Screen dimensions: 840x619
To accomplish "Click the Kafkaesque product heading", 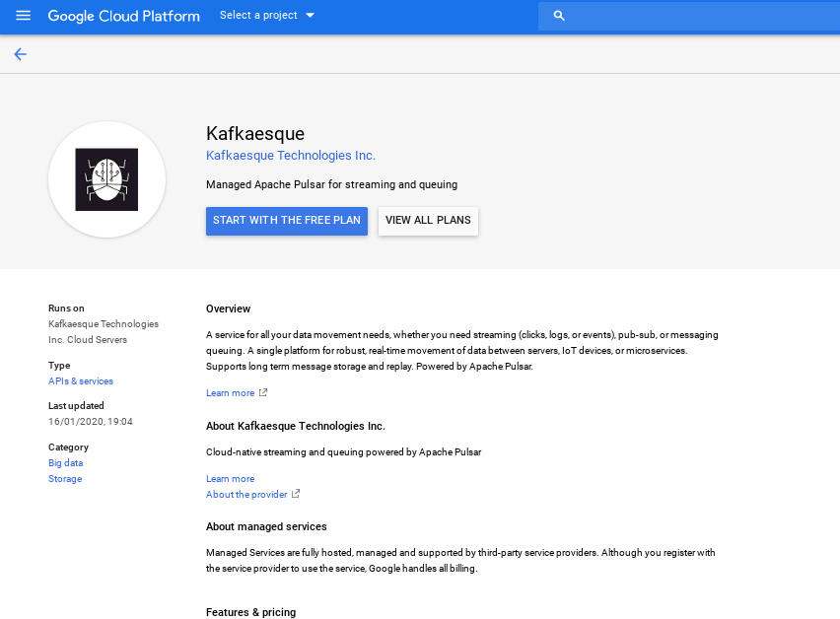I will (255, 133).
